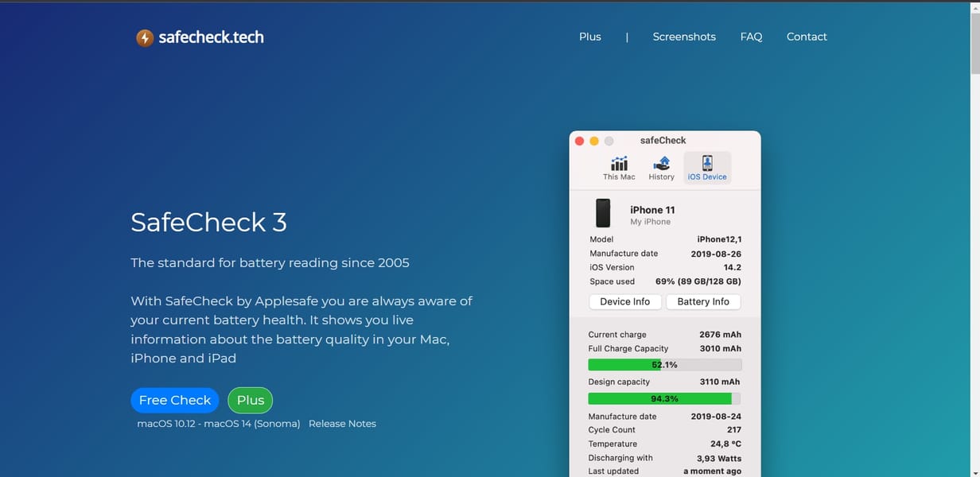Go to the FAQ navigation link

pos(751,37)
